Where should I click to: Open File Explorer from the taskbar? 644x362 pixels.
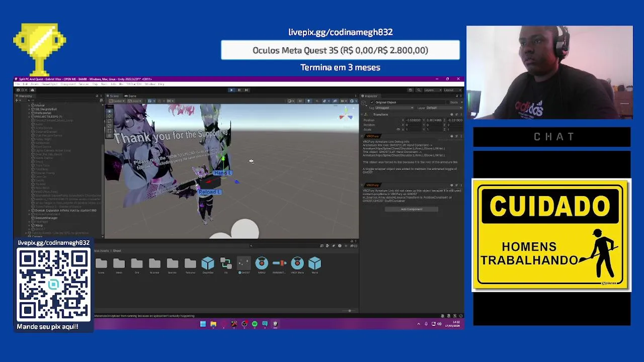[x=213, y=324]
